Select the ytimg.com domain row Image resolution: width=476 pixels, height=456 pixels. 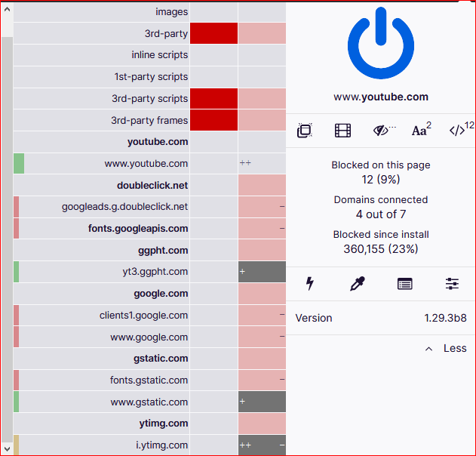click(x=101, y=424)
